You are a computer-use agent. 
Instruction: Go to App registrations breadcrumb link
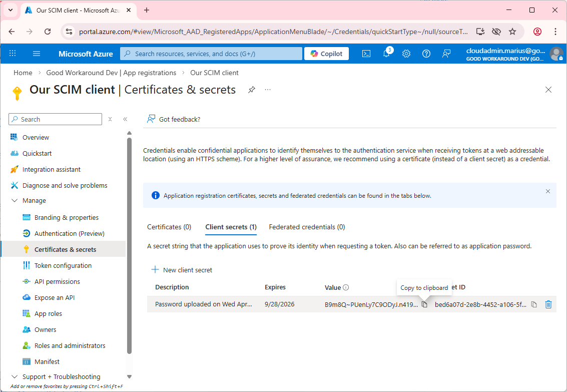(111, 73)
